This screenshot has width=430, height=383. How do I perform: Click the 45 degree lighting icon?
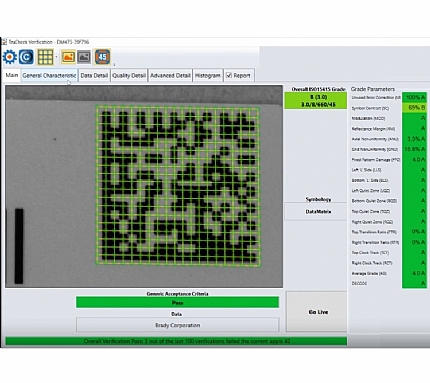click(x=102, y=57)
